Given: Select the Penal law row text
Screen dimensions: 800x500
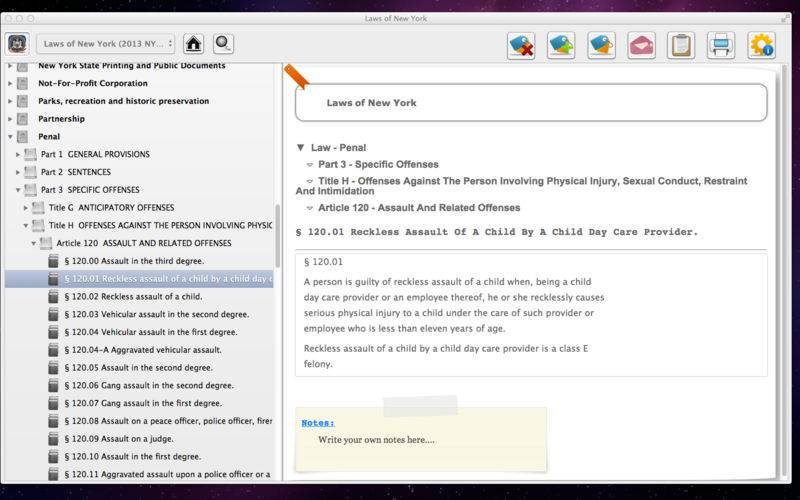Looking at the screenshot, I should 49,137.
